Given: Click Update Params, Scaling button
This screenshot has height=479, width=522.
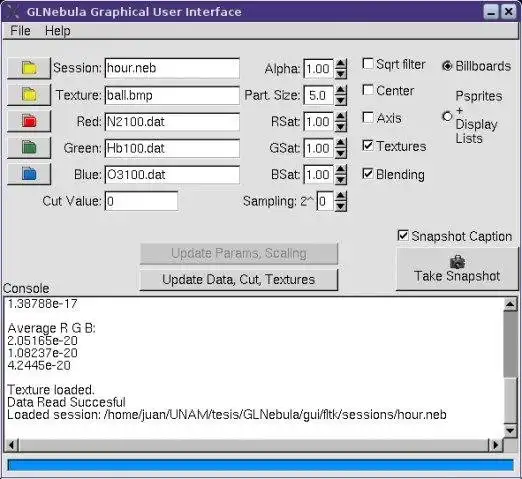Looking at the screenshot, I should coord(239,253).
